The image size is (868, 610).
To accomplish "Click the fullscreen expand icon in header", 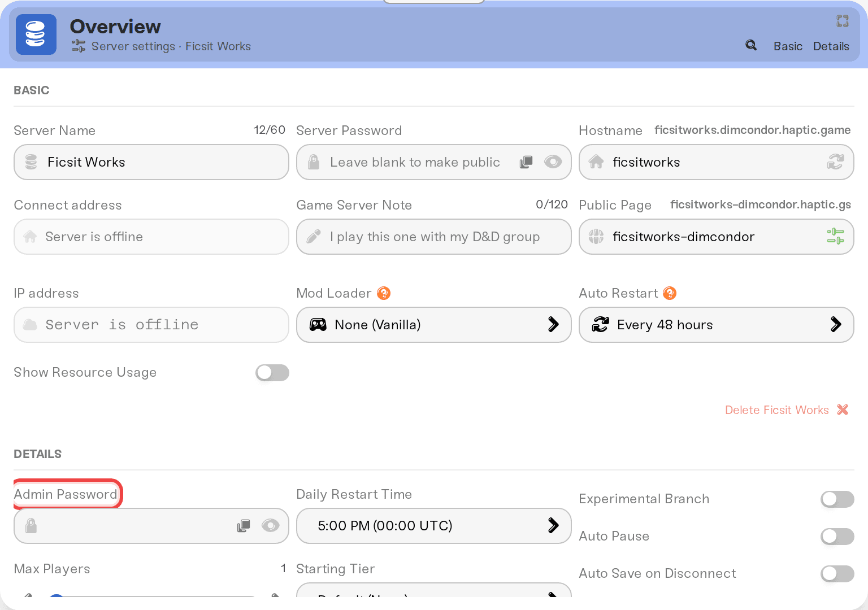I will pos(843,21).
